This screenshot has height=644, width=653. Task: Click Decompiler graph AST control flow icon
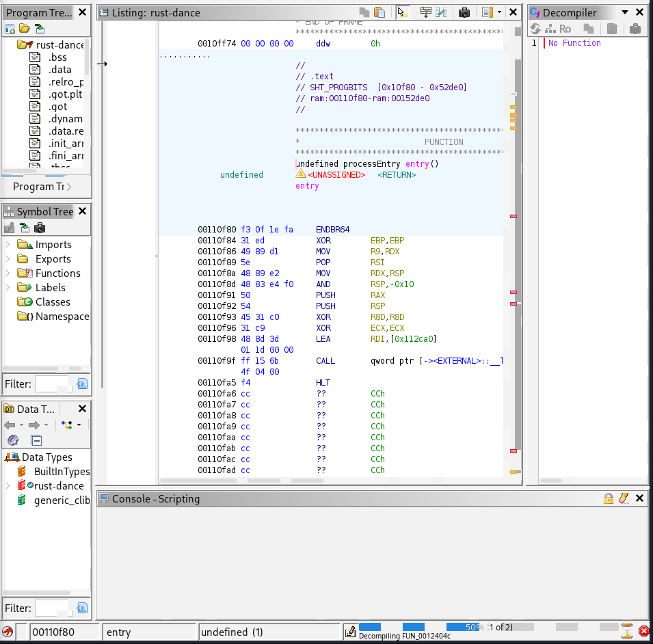click(x=550, y=29)
